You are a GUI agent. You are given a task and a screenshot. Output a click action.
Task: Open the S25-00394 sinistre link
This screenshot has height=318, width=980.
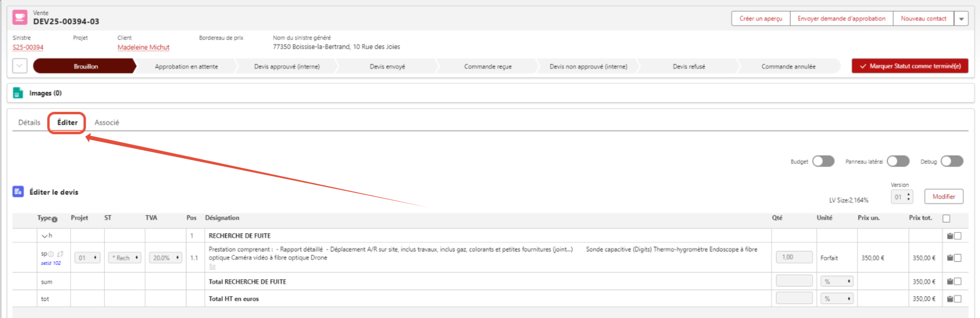pyautogui.click(x=28, y=47)
